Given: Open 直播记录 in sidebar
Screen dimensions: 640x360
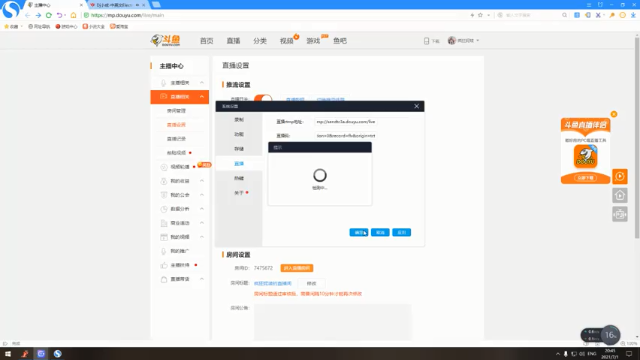Looking at the screenshot, I should (x=176, y=139).
